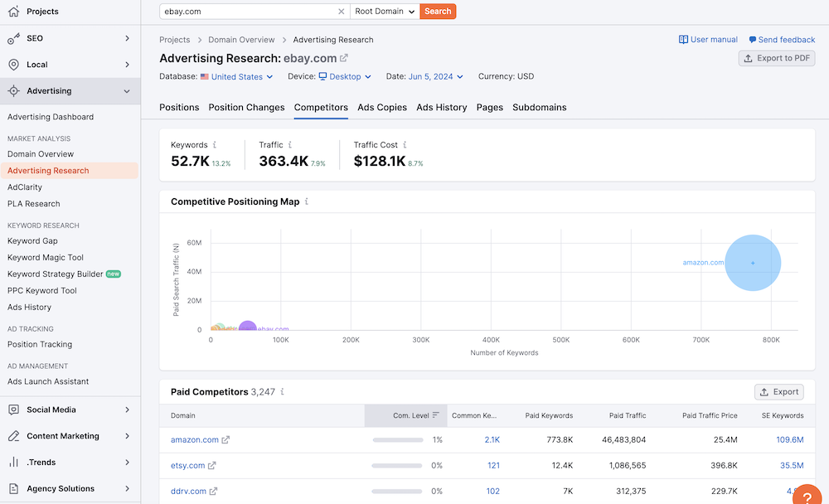
Task: Click the Export to PDF button
Action: pos(777,58)
